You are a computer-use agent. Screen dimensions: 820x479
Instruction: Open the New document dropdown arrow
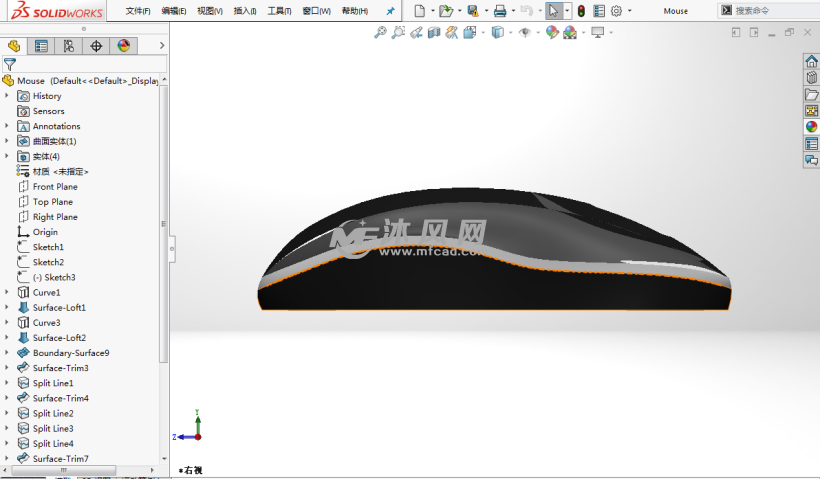coord(432,10)
